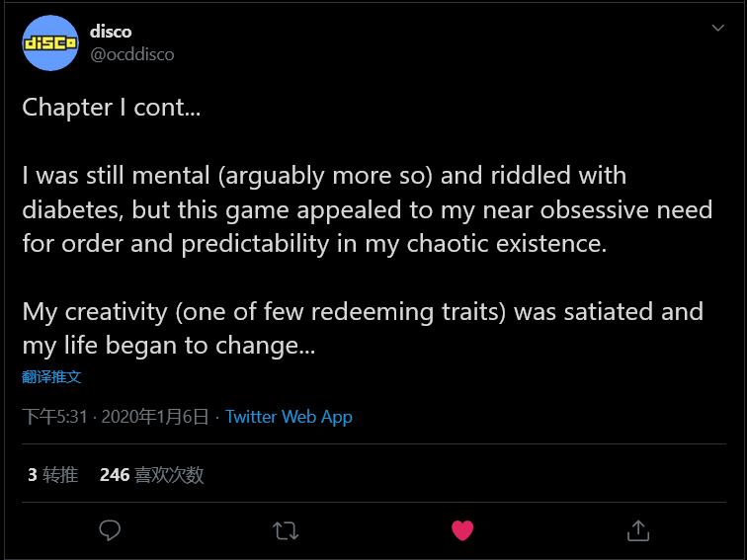Viewport: 747px width, 560px height.
Task: Click the 2020年1月6日 date text
Action: 154,417
